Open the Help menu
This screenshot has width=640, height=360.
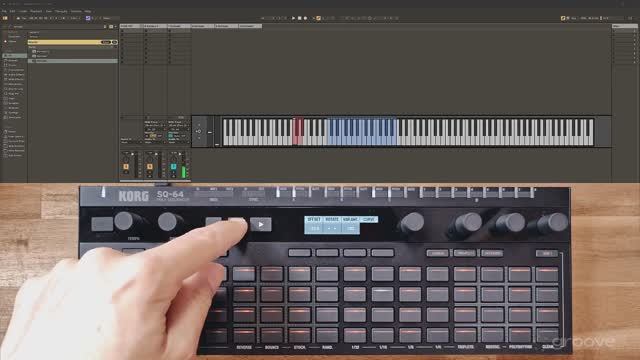[x=87, y=11]
